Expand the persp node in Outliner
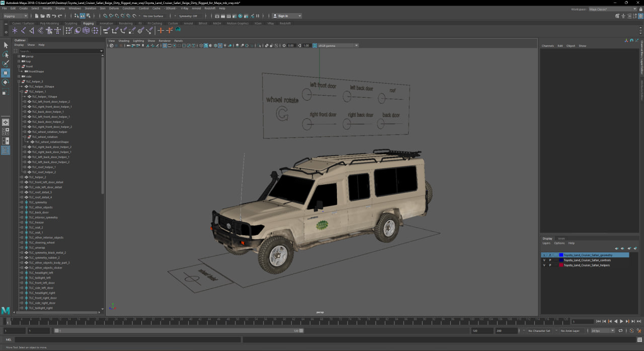Image resolution: width=644 pixels, height=351 pixels. [x=19, y=56]
